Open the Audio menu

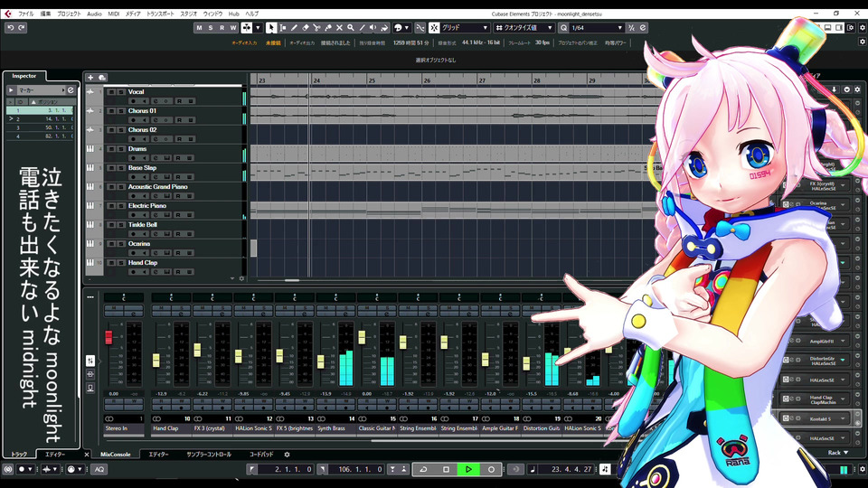point(94,14)
